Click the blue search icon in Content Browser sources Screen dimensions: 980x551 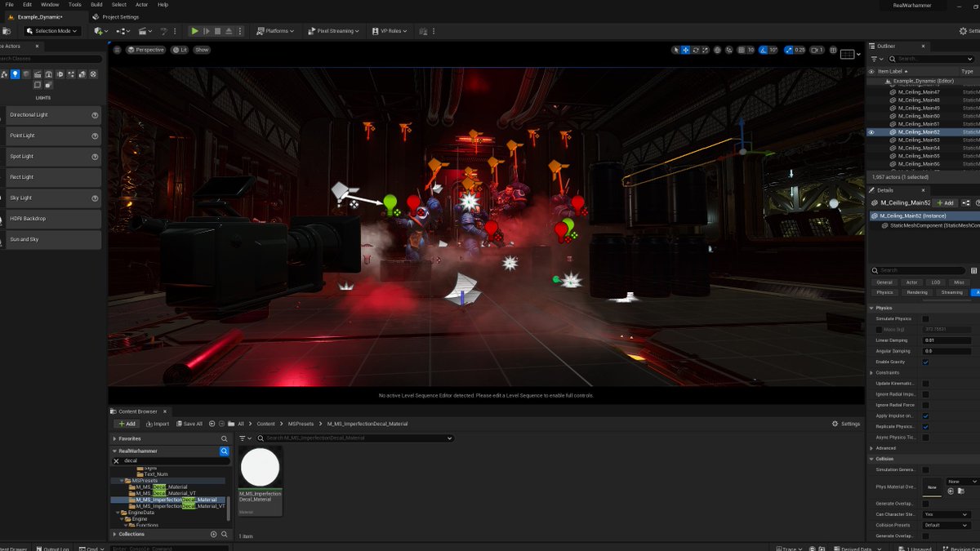tap(224, 451)
